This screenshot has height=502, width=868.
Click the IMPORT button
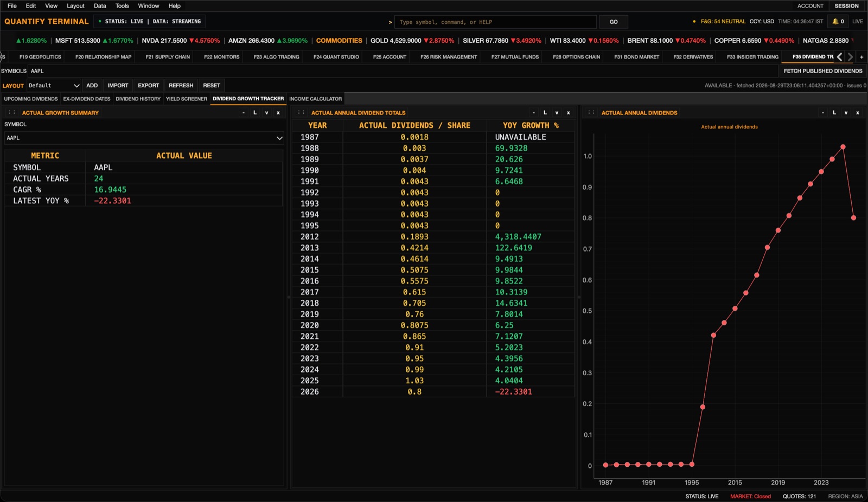[118, 86]
